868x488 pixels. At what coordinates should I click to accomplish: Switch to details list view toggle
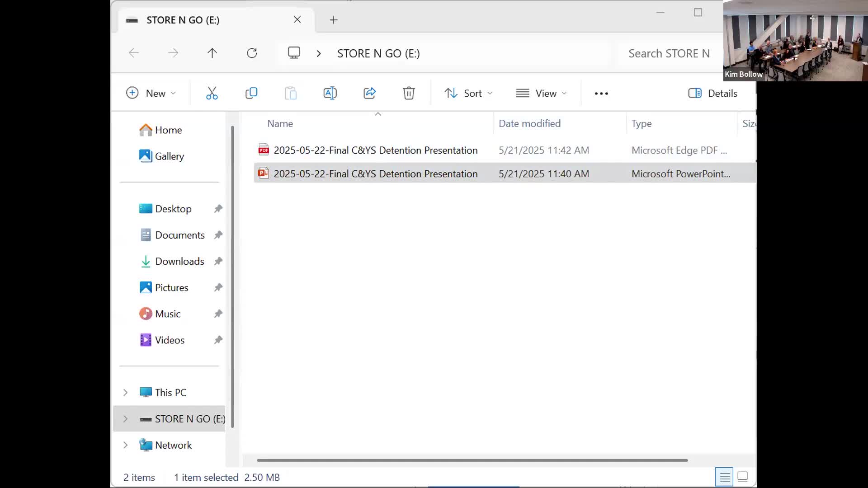coord(724,477)
